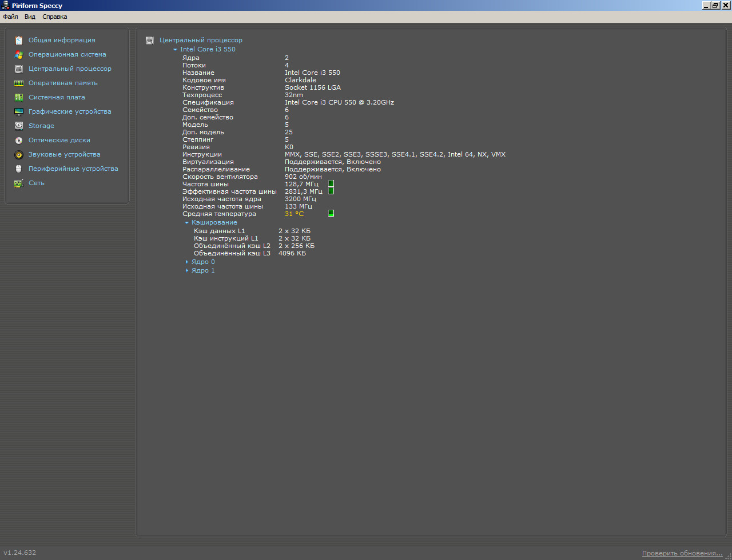Select the Системная плата motherboard icon
The image size is (732, 560).
(x=19, y=98)
